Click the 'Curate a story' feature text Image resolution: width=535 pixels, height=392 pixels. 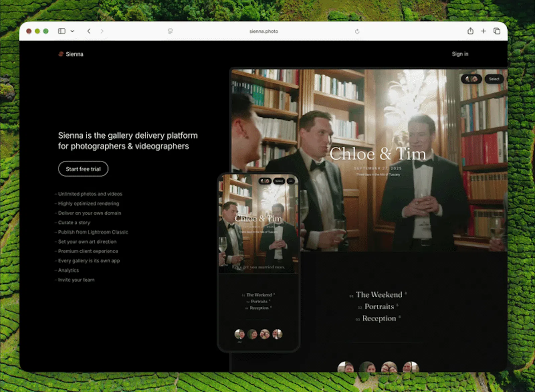click(74, 222)
